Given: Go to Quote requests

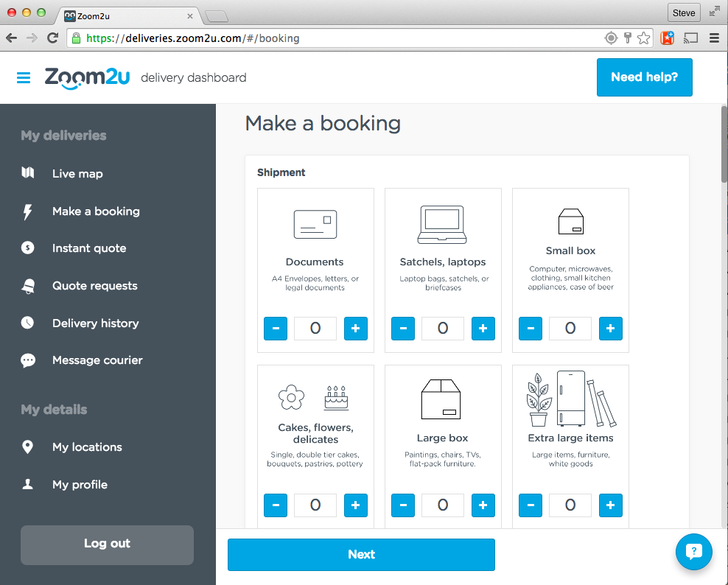Looking at the screenshot, I should [95, 286].
